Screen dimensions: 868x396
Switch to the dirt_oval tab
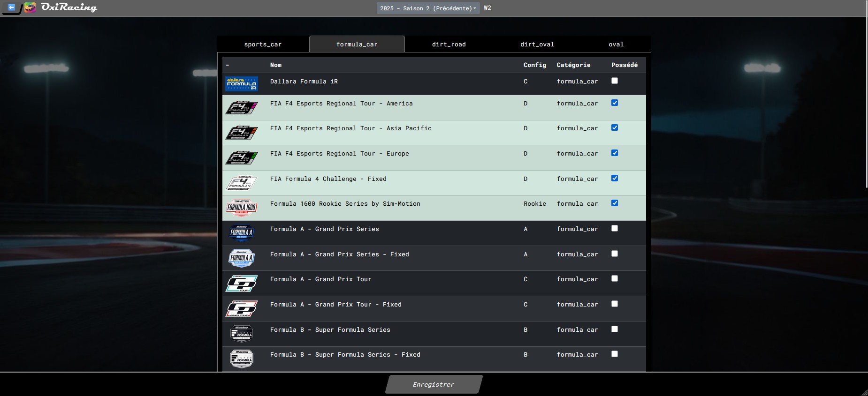pyautogui.click(x=537, y=44)
